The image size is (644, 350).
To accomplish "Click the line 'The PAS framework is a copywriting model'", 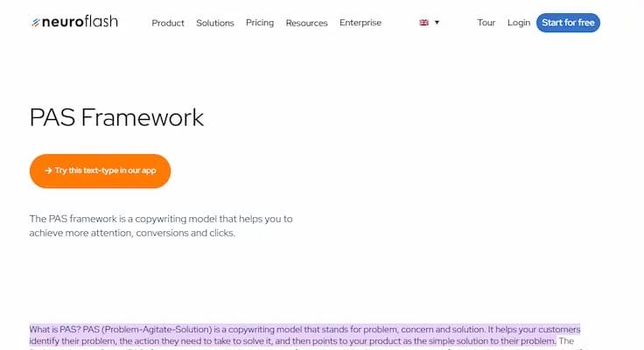I will point(161,218).
